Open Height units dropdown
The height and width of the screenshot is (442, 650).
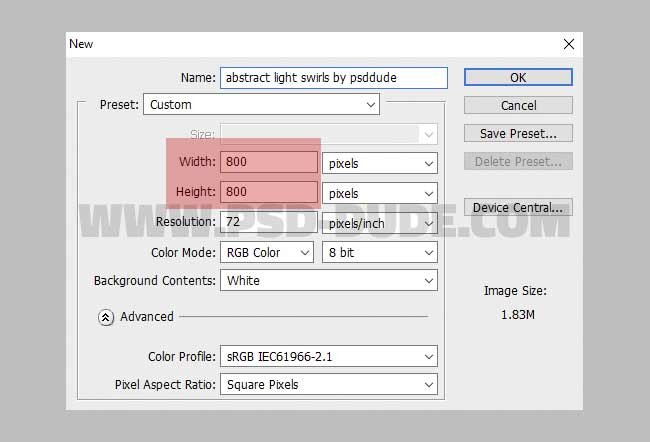[380, 192]
